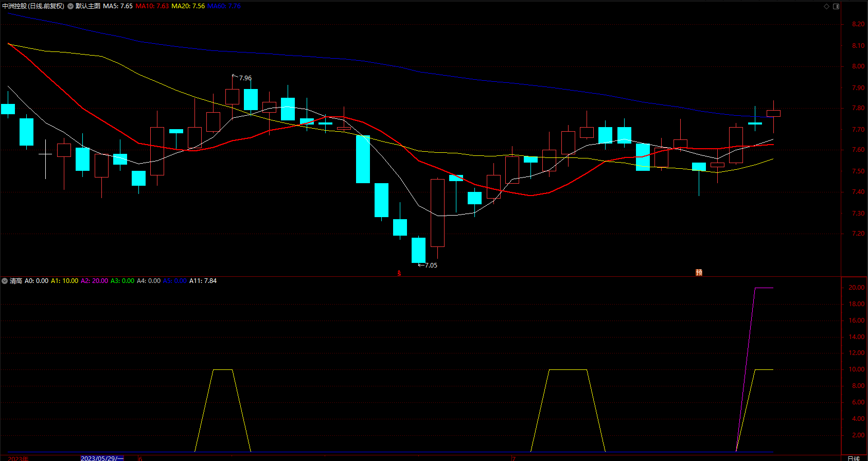Click the 日线 period label bottom-right
Screen dimensions: 868x461
(854, 458)
